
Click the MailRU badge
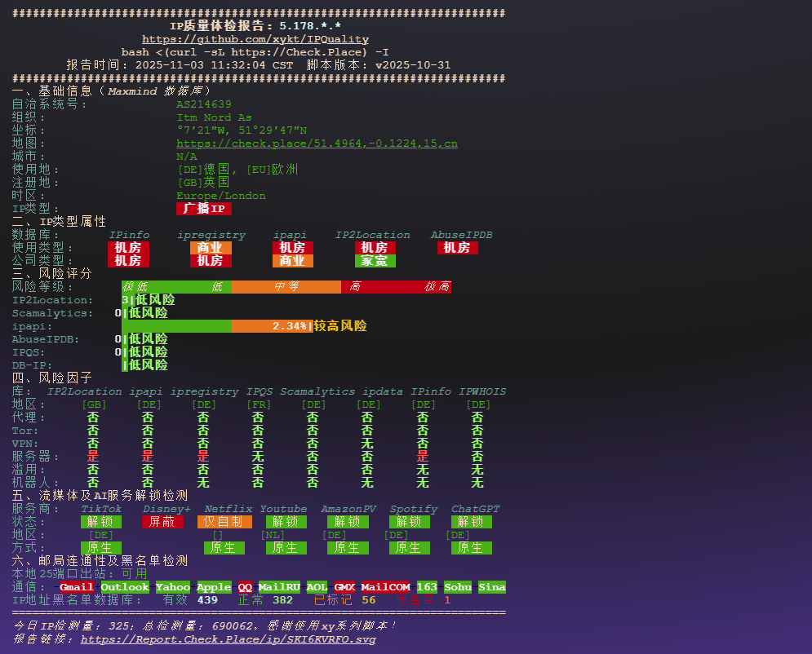tap(279, 586)
